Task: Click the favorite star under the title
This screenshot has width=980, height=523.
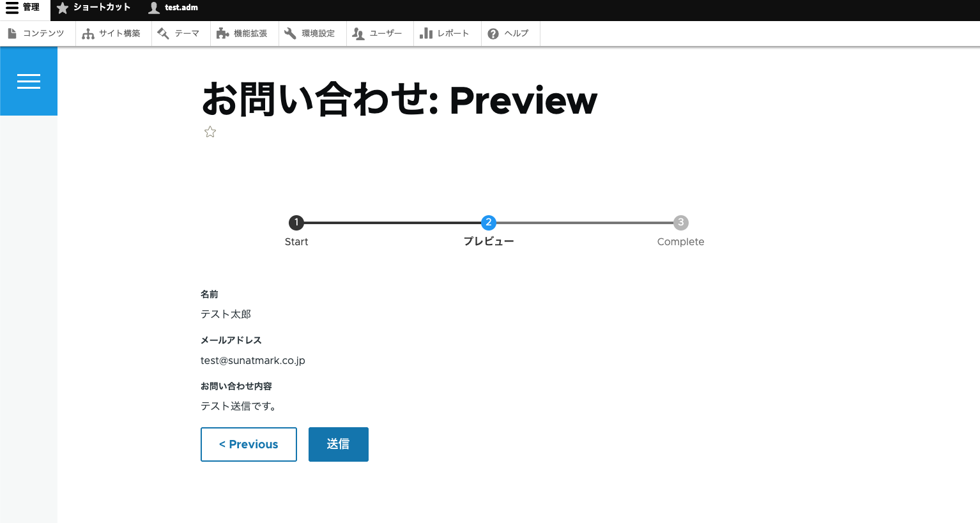Action: (x=210, y=132)
